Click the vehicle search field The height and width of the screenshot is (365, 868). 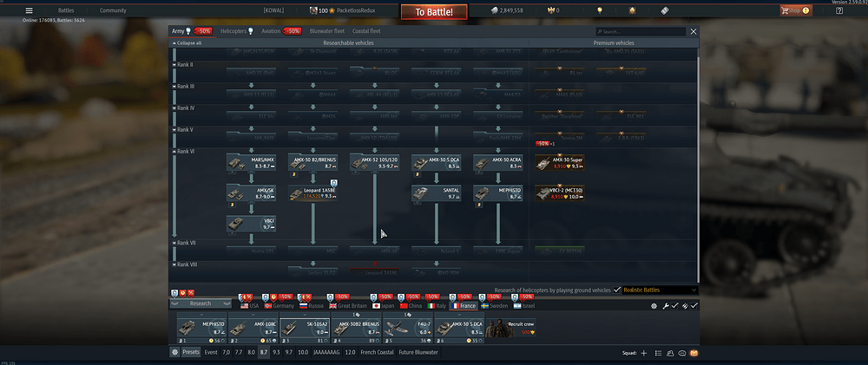point(641,31)
